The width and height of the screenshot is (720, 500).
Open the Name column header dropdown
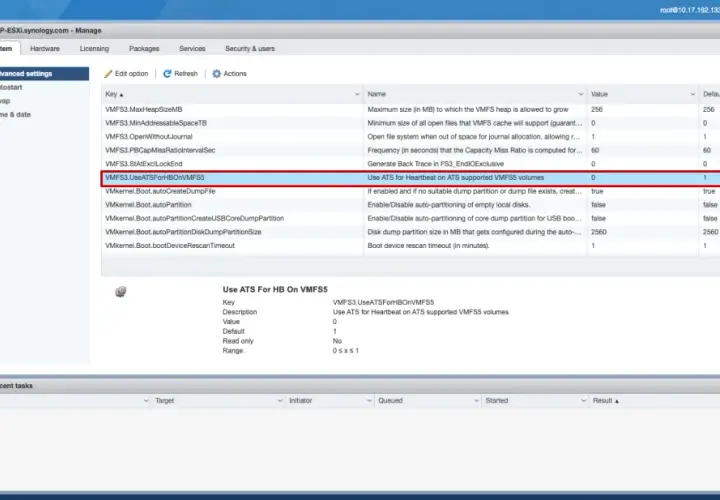click(581, 94)
